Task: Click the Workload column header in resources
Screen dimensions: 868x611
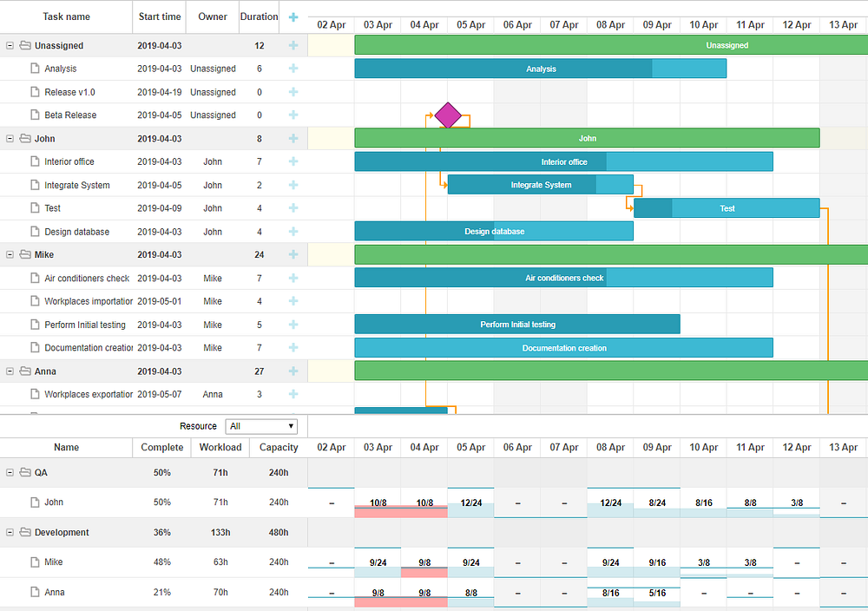Action: (220, 447)
